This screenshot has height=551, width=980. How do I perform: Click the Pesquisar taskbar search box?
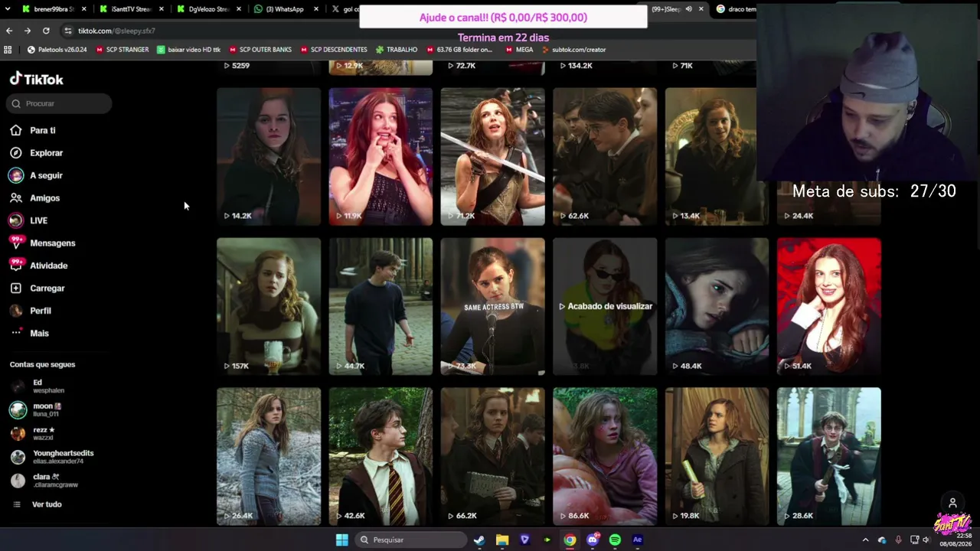click(x=411, y=540)
